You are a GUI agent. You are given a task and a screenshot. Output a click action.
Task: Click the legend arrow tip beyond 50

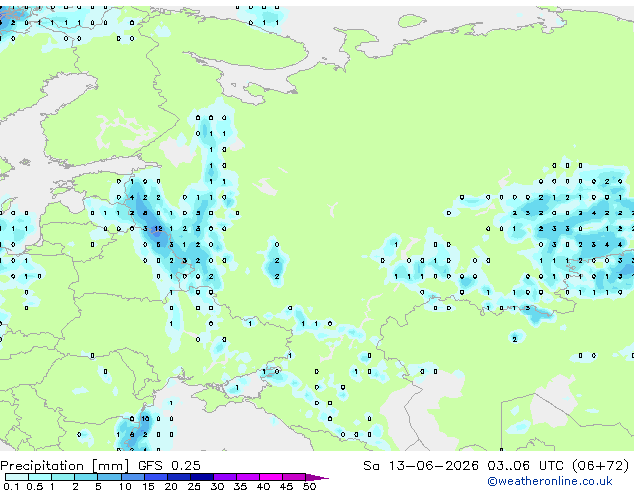coord(317,477)
